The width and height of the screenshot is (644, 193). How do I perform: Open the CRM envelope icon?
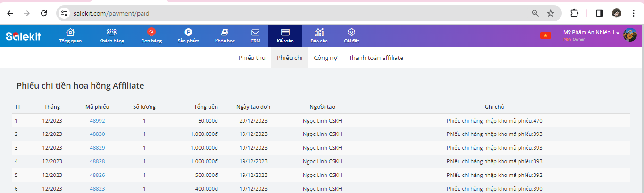[x=255, y=36]
